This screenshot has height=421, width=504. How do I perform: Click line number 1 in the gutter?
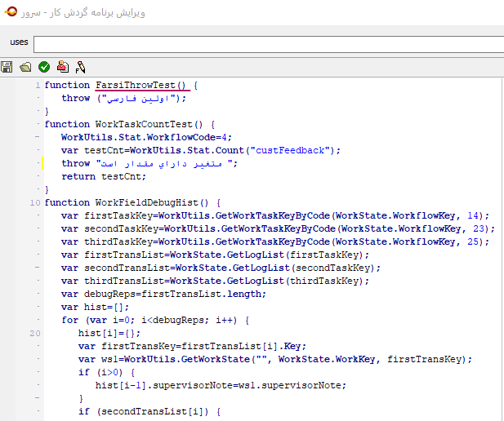[x=38, y=85]
